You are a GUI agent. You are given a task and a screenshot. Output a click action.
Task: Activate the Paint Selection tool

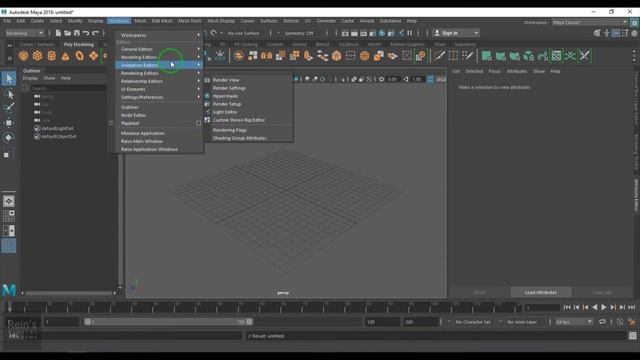click(9, 108)
